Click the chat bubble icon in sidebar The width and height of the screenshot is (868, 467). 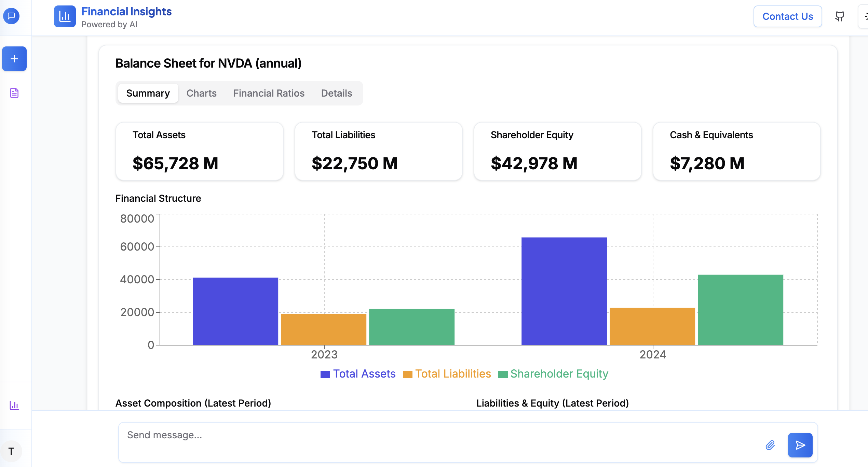tap(11, 16)
